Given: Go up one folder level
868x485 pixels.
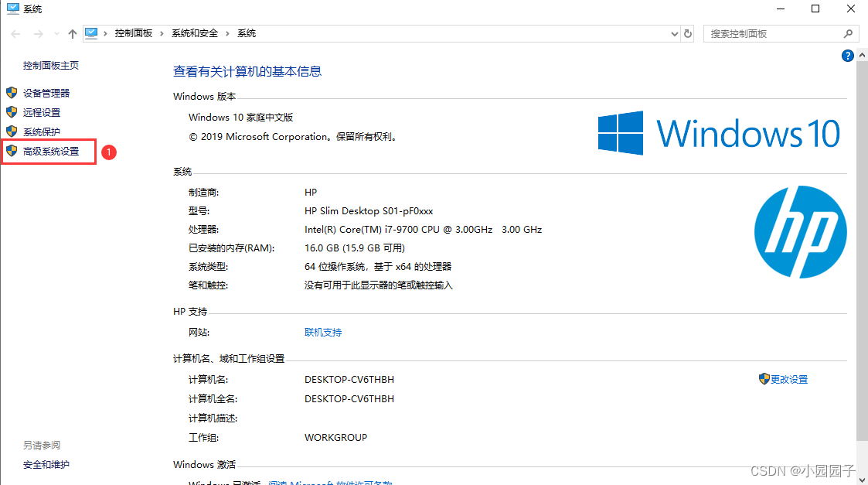Looking at the screenshot, I should 73,34.
